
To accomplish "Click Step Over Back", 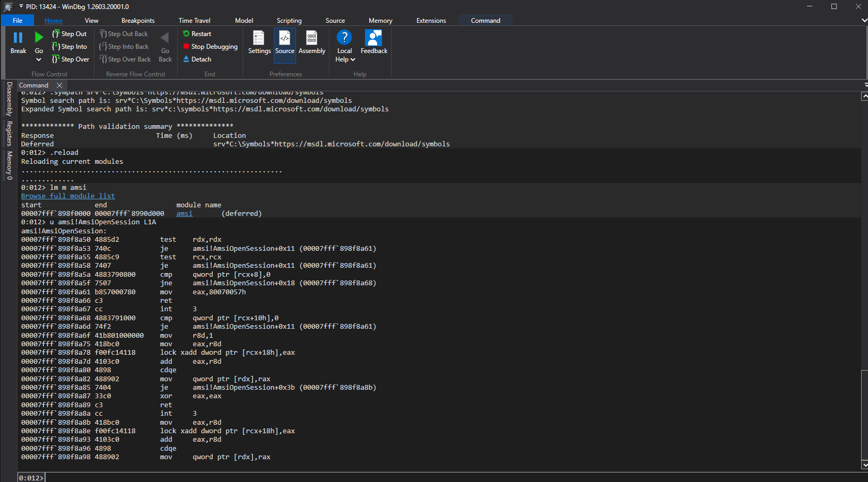I will click(125, 59).
